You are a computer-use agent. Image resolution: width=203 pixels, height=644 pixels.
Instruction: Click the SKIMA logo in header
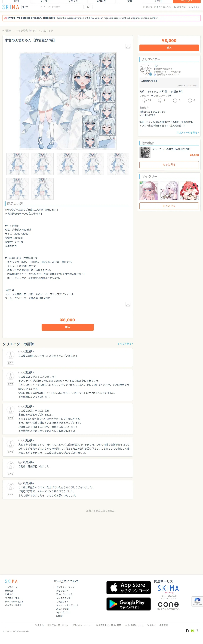(10, 7)
